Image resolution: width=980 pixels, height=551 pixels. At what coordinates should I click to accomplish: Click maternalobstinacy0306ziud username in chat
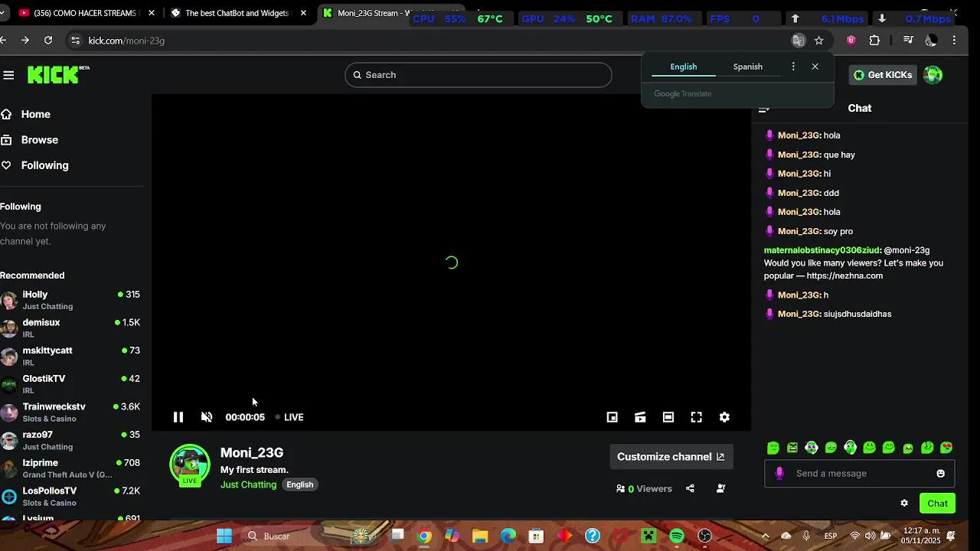click(x=822, y=250)
